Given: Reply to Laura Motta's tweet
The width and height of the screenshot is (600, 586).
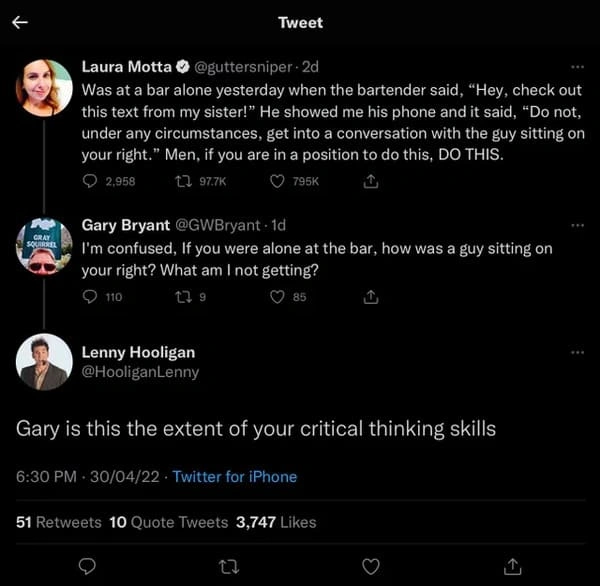Looking at the screenshot, I should point(90,181).
